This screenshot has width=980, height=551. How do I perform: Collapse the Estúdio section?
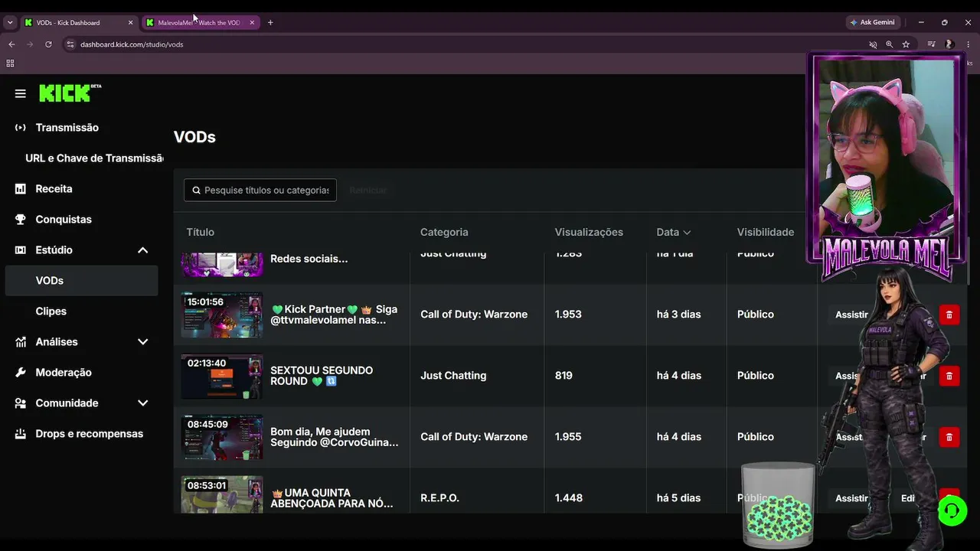[142, 250]
